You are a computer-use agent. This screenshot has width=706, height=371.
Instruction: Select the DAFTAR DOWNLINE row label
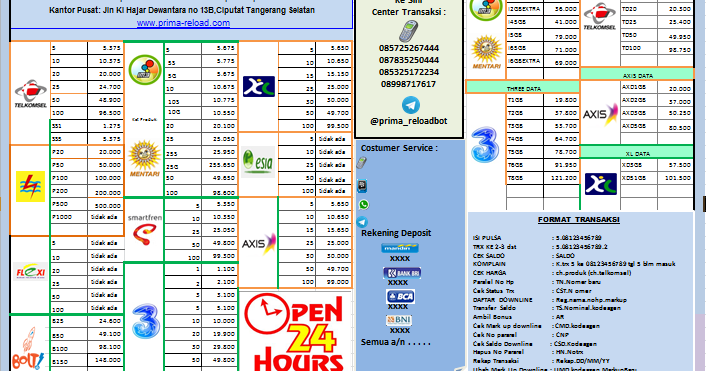(x=503, y=299)
